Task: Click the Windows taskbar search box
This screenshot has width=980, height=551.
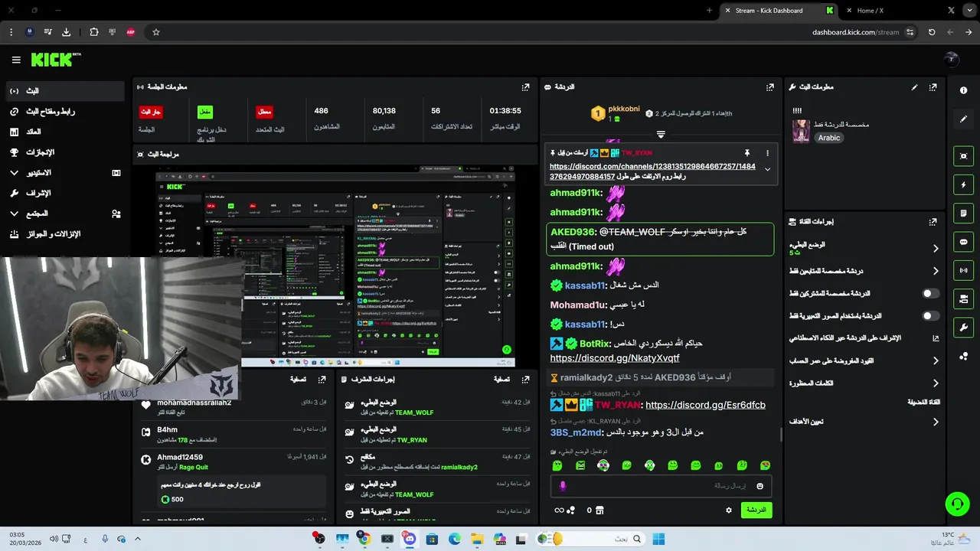Action: (x=590, y=539)
